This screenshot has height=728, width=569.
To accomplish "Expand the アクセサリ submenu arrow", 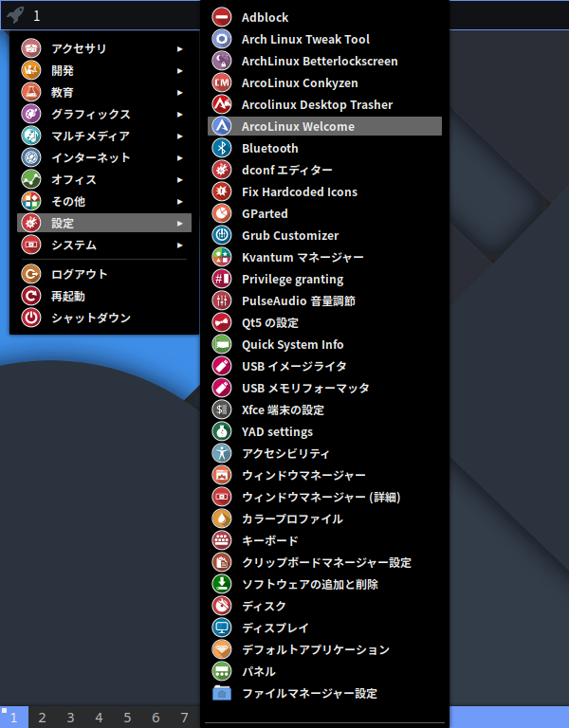I will click(180, 48).
